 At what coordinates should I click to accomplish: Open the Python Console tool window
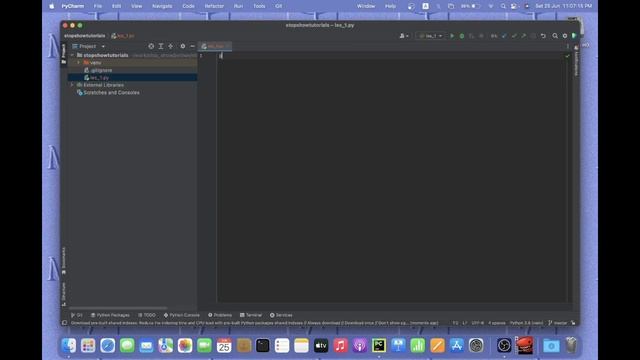click(182, 315)
